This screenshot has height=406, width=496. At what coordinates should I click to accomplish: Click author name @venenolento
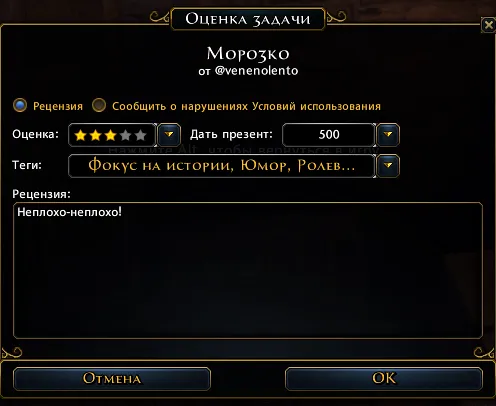click(256, 71)
